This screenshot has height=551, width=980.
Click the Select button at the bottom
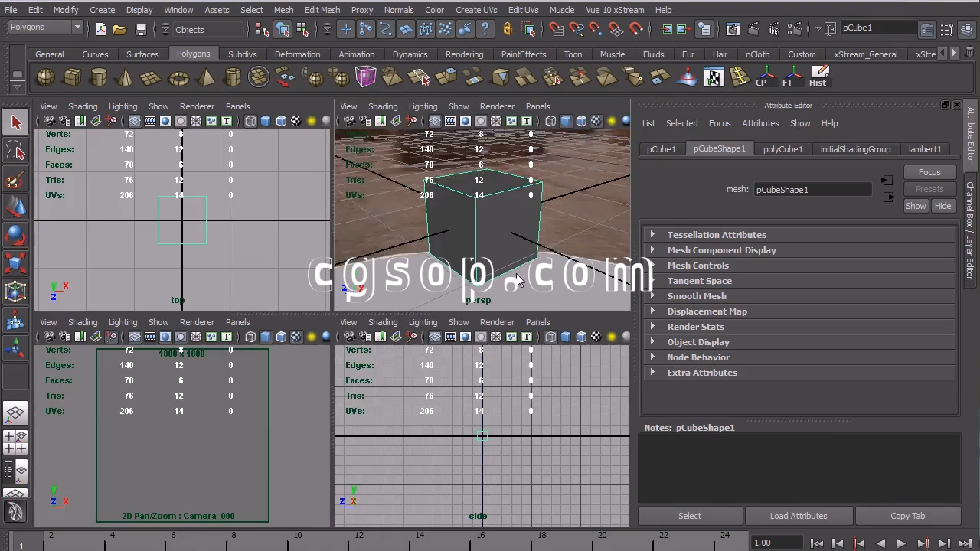(690, 516)
